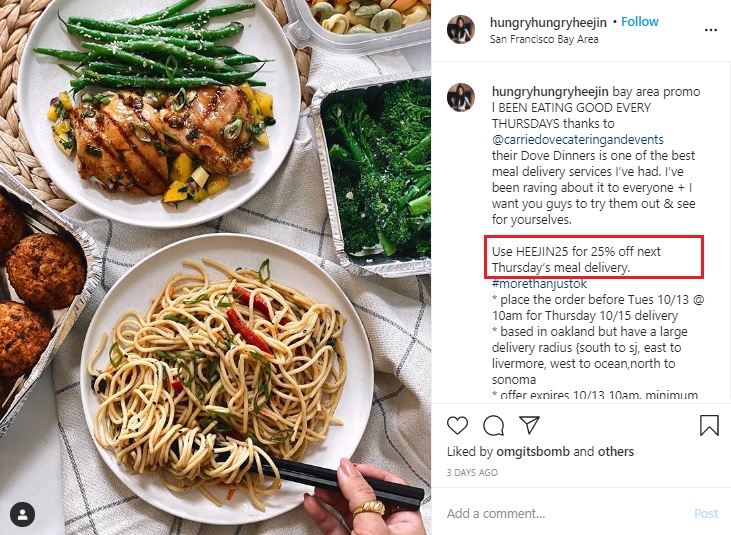Click hungryhungryheejin username in caption
731x535 pixels.
[x=550, y=92]
